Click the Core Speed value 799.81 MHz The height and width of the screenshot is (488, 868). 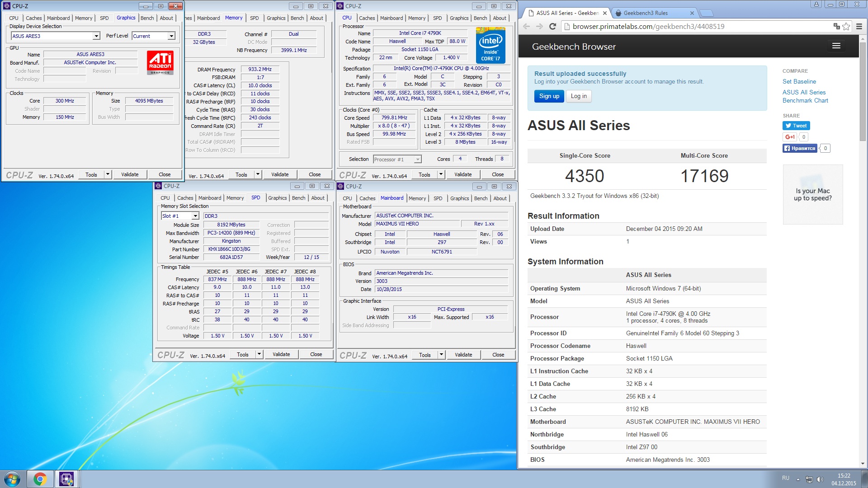394,117
